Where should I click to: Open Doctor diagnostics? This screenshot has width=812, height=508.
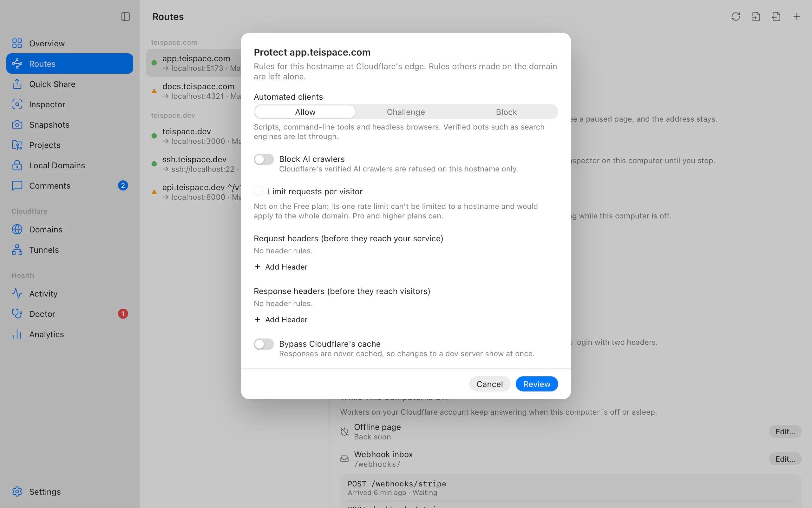point(69,314)
